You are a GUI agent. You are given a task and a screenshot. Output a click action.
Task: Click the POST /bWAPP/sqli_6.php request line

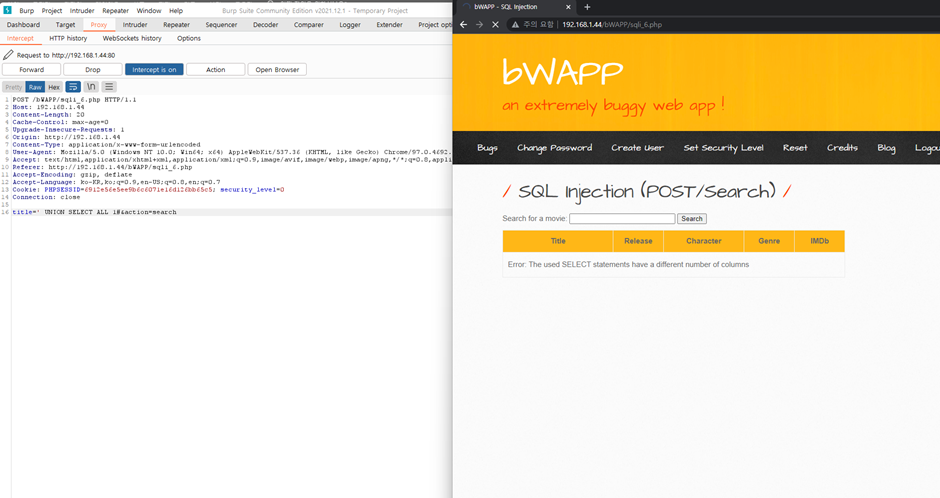(74, 99)
